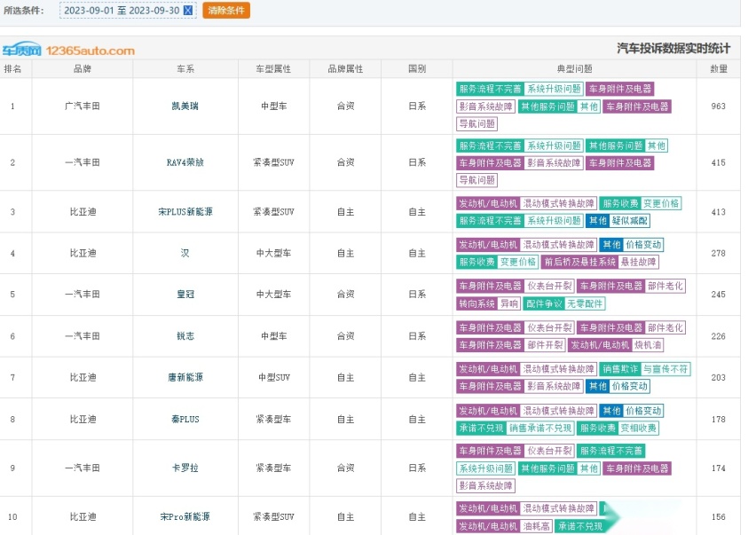
Task: Click the 国别 column header
Action: [x=416, y=69]
